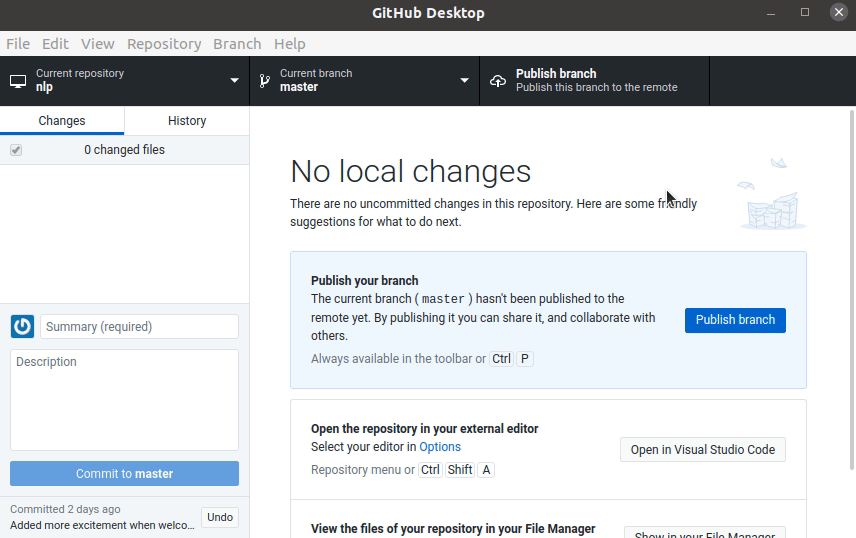Click the Ctrl key hint near Publish
The height and width of the screenshot is (538, 856).
501,359
